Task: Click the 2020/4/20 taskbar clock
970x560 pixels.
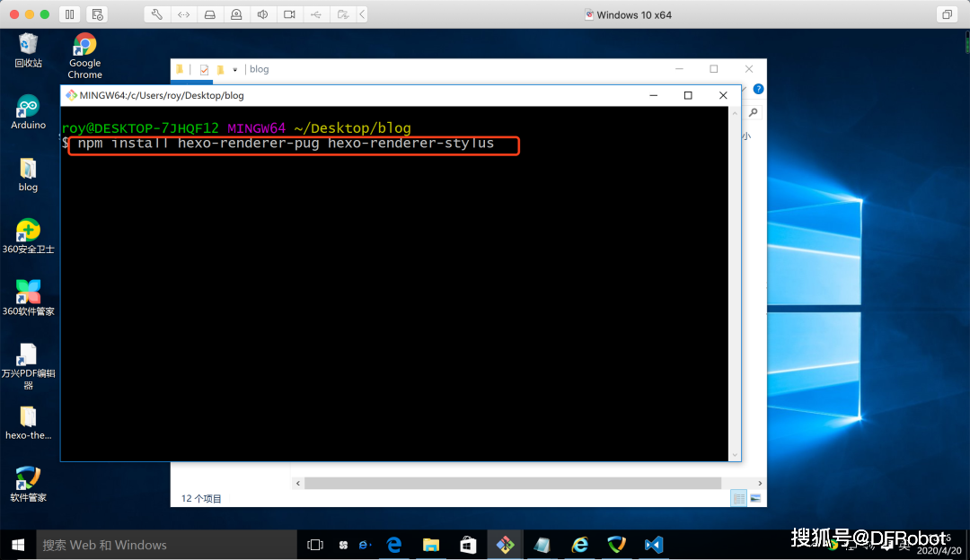Action: click(x=939, y=550)
